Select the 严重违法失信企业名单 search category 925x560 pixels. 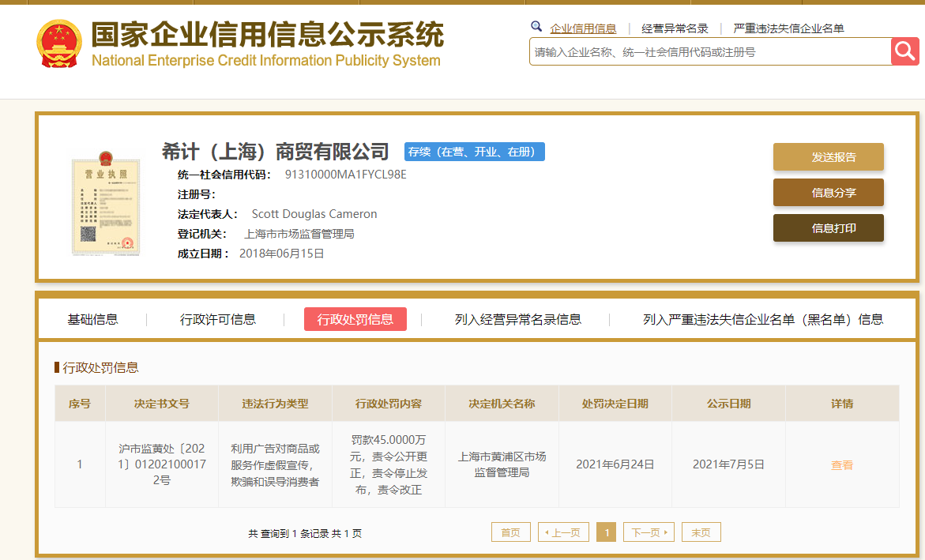(788, 28)
